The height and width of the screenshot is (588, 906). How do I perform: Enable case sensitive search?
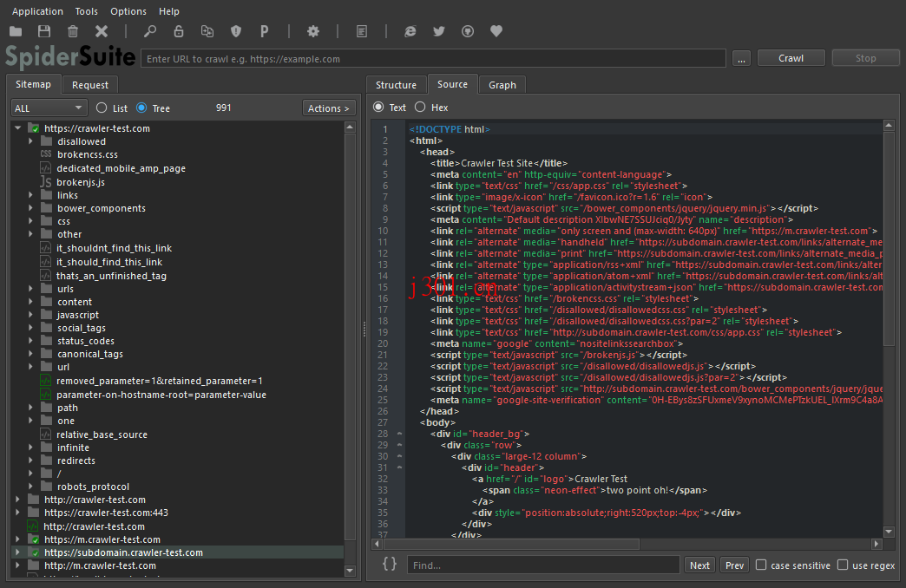click(x=759, y=565)
